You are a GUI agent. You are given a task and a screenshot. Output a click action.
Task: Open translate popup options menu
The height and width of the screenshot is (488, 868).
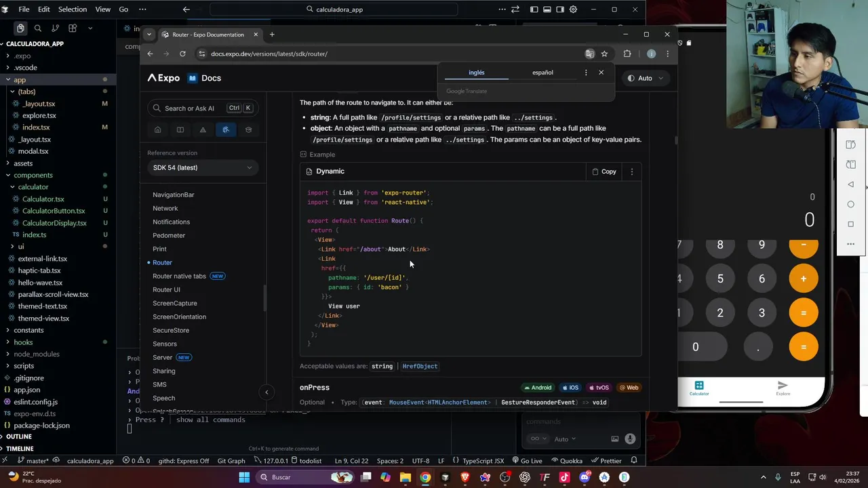click(586, 73)
